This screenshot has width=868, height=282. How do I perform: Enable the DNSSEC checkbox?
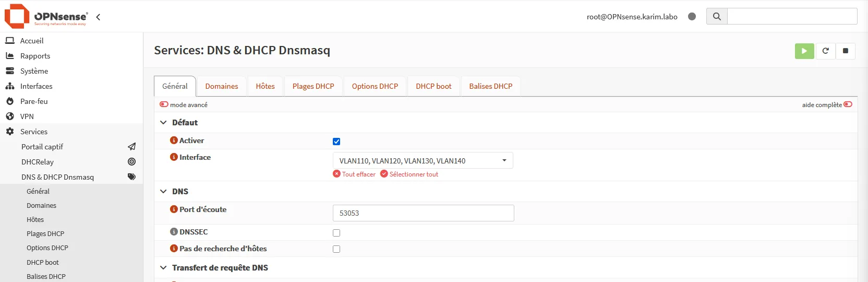click(336, 233)
